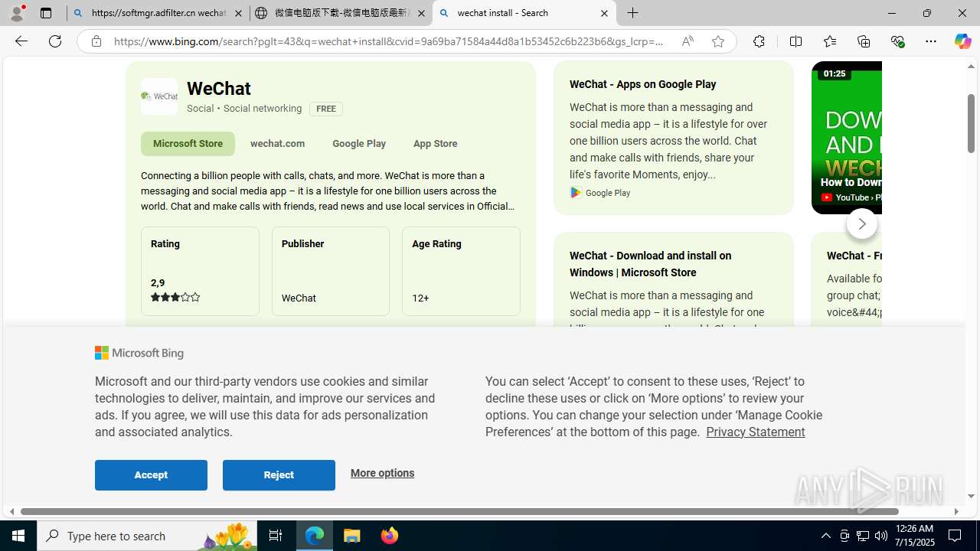Open the tab actions menu icon
The height and width of the screenshot is (551, 980).
46,13
